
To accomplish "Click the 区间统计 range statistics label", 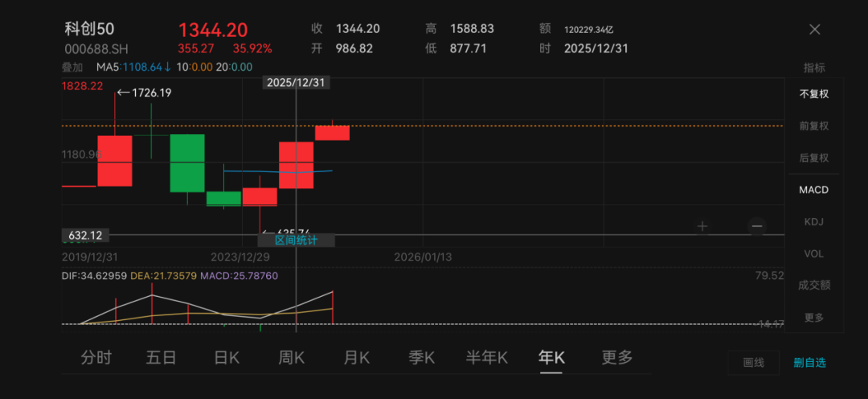I will click(296, 240).
